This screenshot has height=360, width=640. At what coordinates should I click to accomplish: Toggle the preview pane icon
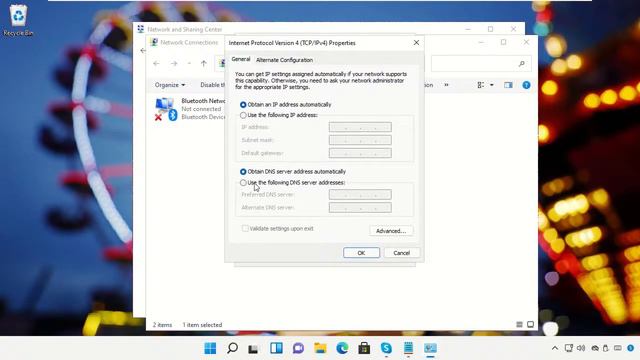(508, 85)
